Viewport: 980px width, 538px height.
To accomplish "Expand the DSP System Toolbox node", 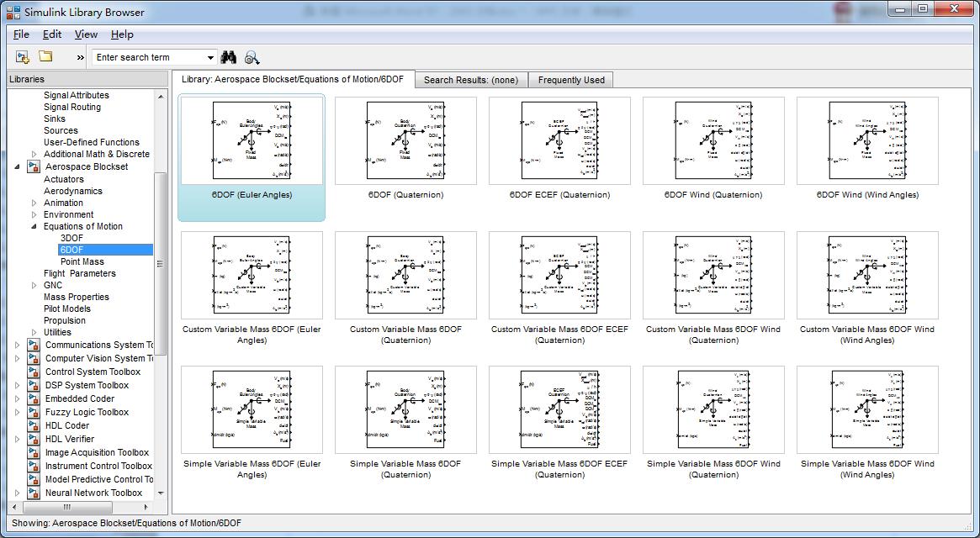I will (x=17, y=386).
